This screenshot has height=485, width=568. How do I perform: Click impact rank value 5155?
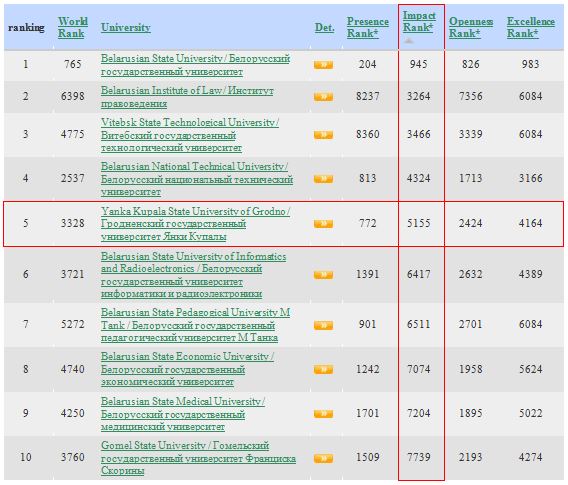pyautogui.click(x=419, y=223)
